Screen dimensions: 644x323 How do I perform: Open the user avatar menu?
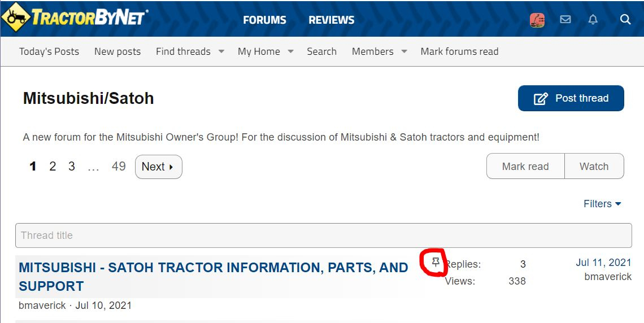pyautogui.click(x=537, y=20)
